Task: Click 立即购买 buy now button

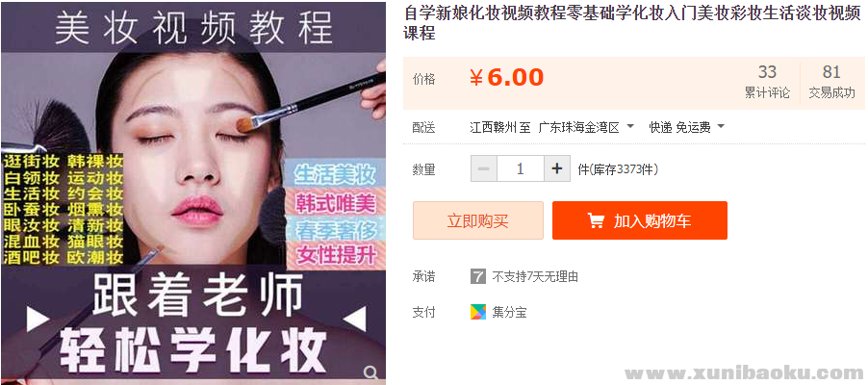Action: pyautogui.click(x=477, y=220)
